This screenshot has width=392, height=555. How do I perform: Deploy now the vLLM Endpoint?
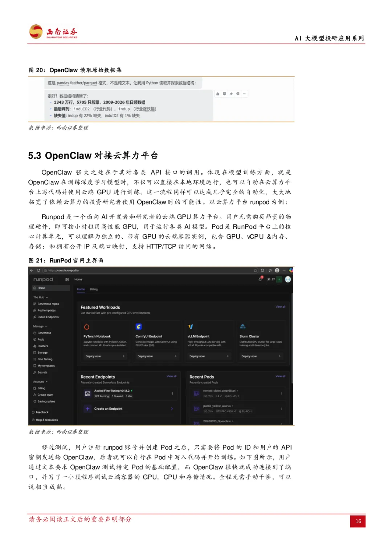[209, 356]
